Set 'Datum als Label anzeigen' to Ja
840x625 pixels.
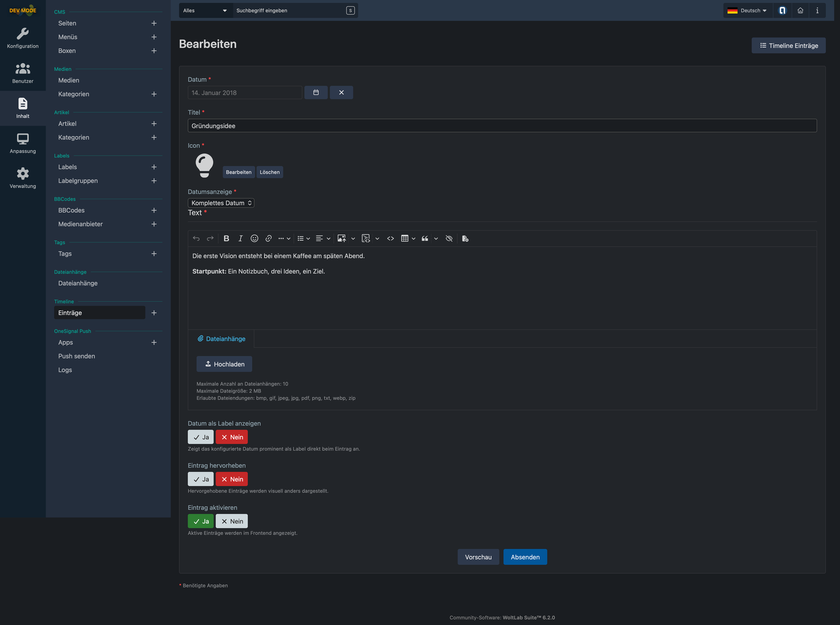pyautogui.click(x=200, y=438)
